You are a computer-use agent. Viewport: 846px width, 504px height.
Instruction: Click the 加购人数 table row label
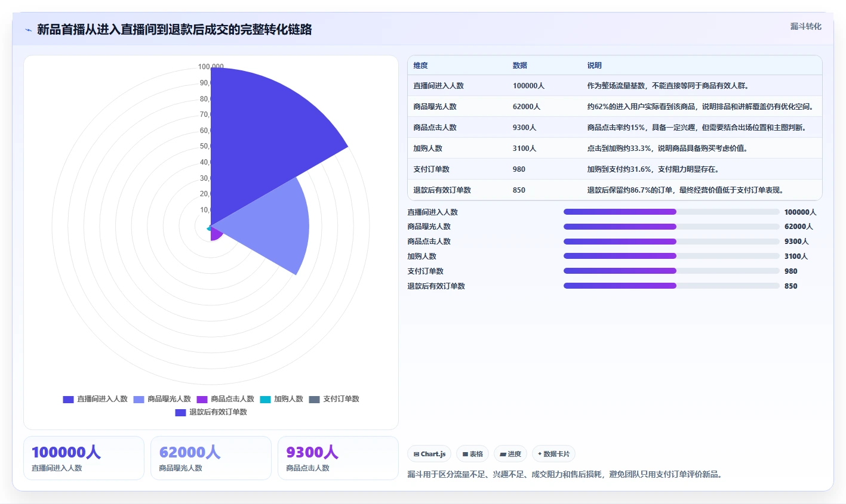point(427,149)
